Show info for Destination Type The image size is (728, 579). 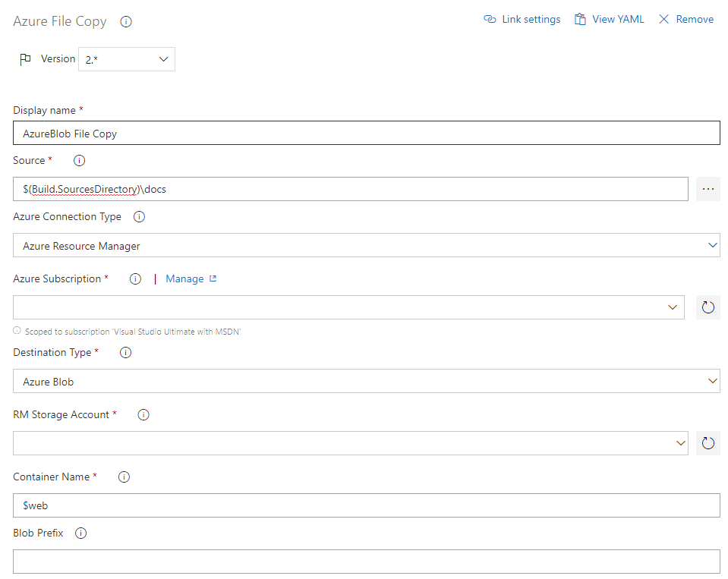pyautogui.click(x=125, y=353)
